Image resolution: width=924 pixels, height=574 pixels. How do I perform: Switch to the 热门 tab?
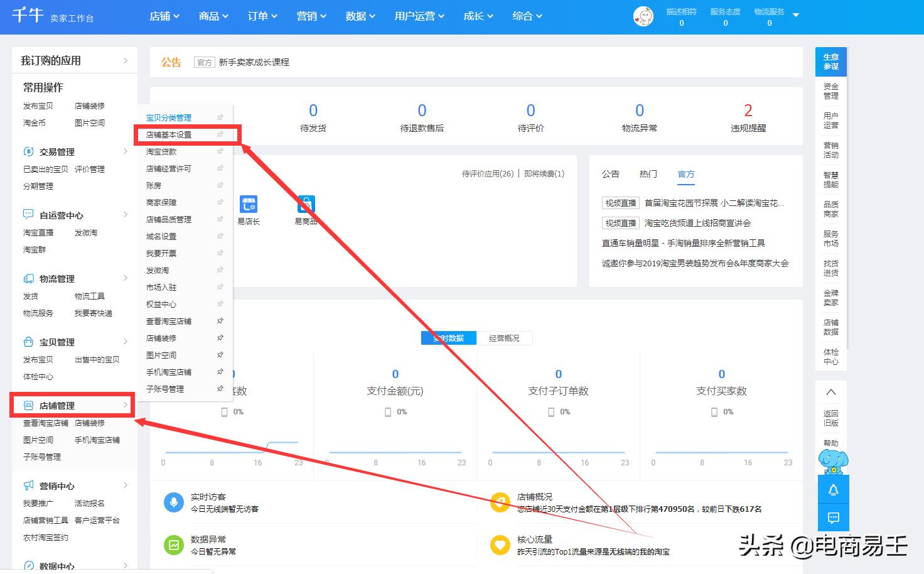[648, 174]
